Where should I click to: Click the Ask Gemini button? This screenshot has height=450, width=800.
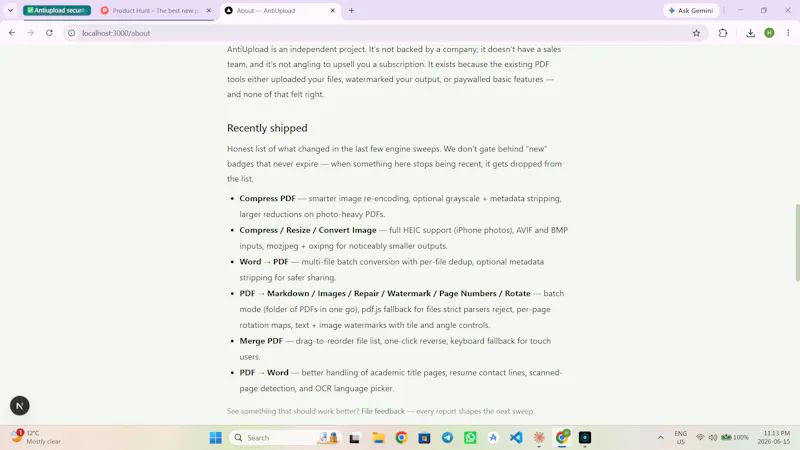pyautogui.click(x=691, y=10)
